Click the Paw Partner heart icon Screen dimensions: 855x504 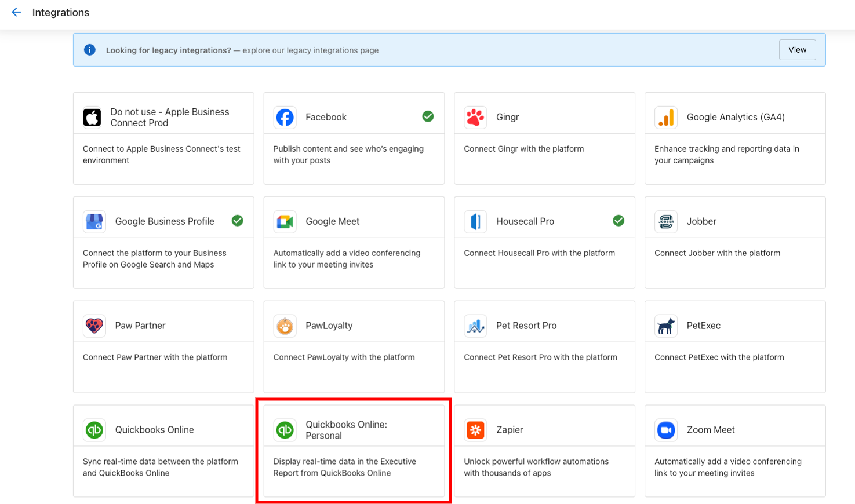[x=94, y=326]
